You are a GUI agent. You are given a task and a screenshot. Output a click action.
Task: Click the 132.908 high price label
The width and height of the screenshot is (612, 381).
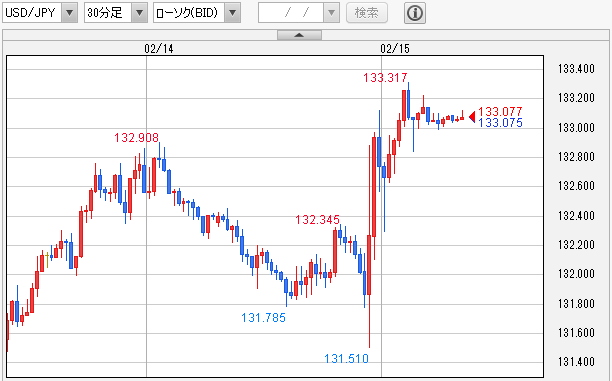[x=137, y=138]
